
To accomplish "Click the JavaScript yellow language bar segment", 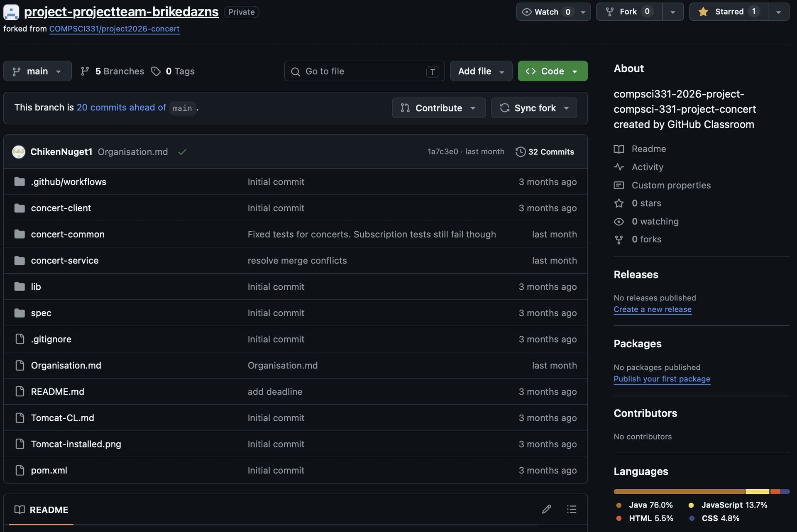I will point(757,492).
